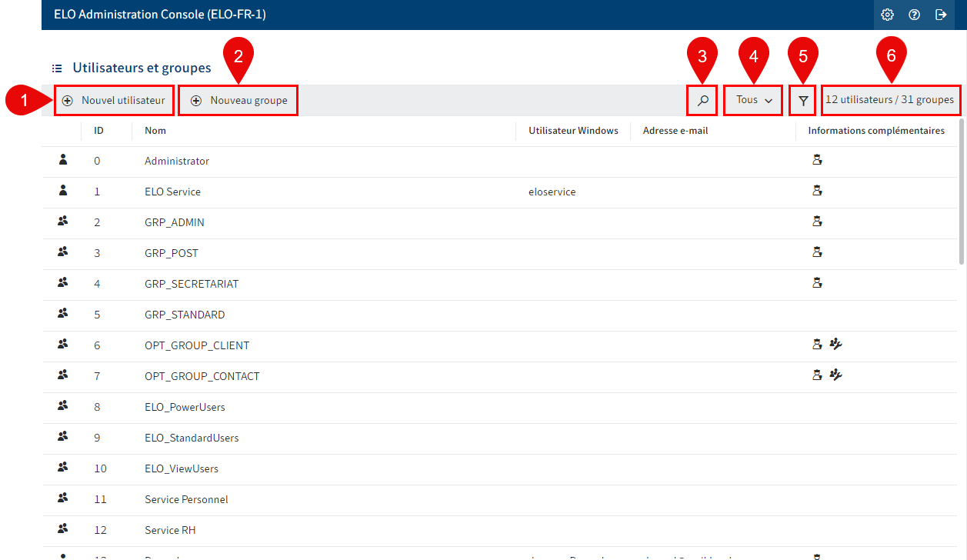Click the wrench icon in the OPT_GROUP_CLIENT row
This screenshot has width=967, height=560.
click(x=836, y=345)
